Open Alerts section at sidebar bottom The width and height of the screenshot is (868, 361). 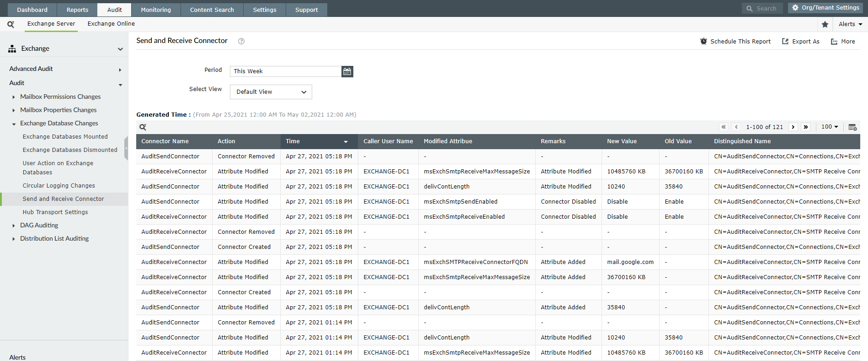click(x=17, y=357)
